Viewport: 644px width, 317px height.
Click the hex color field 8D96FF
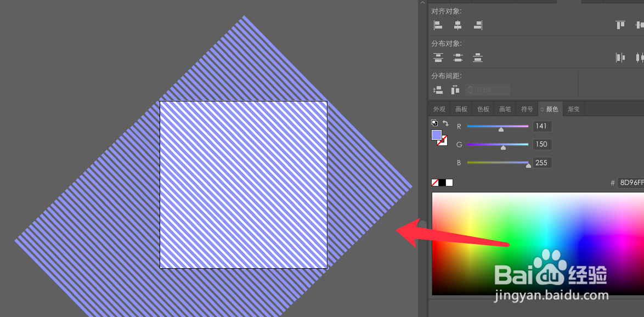point(630,183)
